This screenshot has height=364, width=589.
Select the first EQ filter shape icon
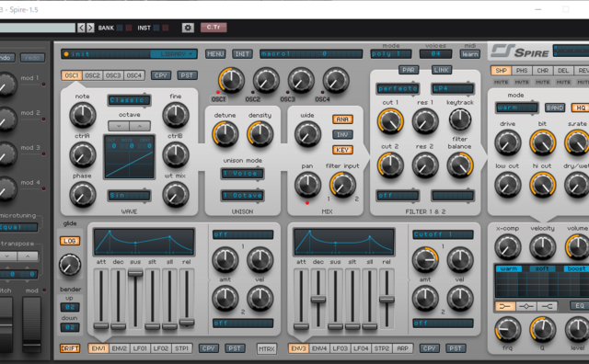coord(505,307)
